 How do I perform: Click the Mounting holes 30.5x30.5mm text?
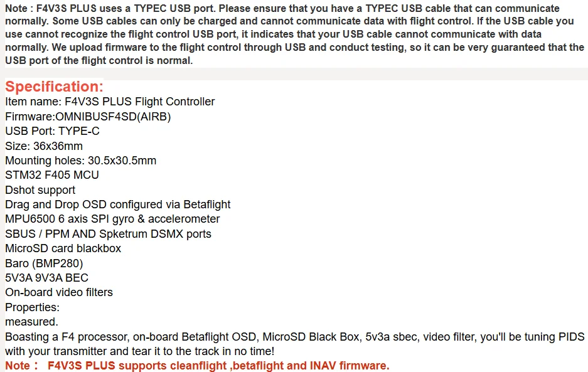tap(80, 161)
